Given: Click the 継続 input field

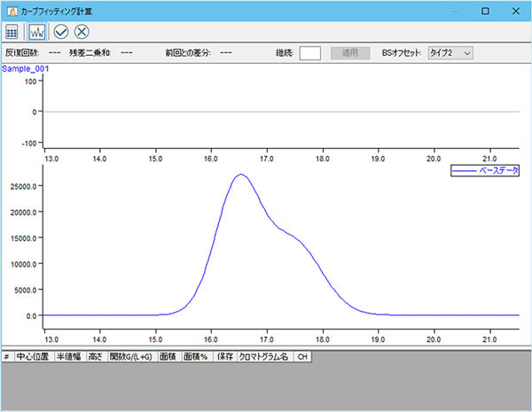Looking at the screenshot, I should click(309, 53).
